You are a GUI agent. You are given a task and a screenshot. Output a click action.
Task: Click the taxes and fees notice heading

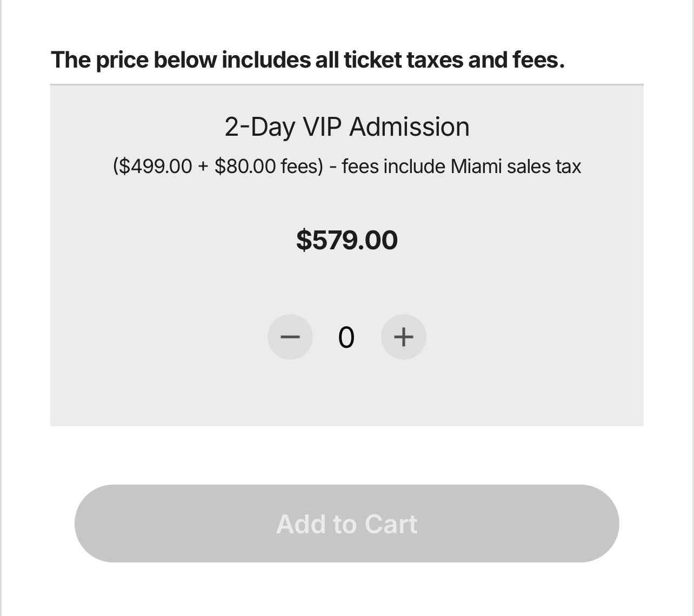tap(308, 59)
